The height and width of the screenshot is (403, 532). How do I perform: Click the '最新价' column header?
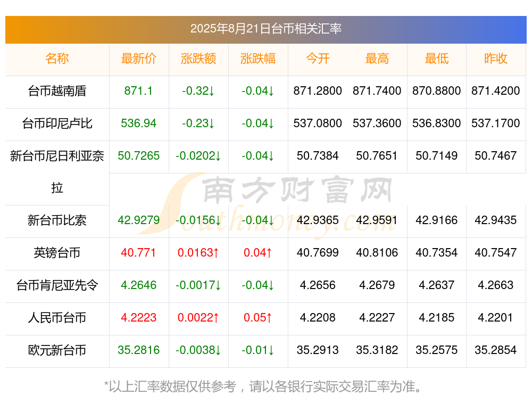coord(138,59)
